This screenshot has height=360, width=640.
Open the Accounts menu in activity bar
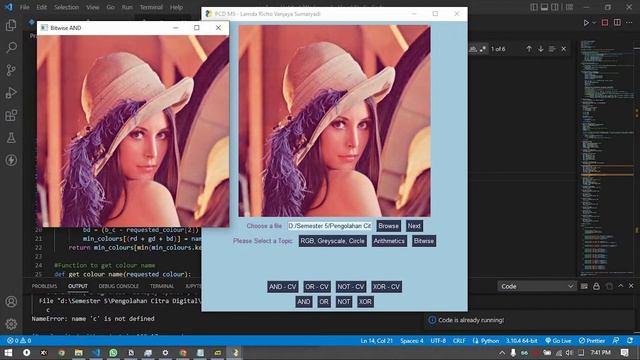[x=11, y=302]
